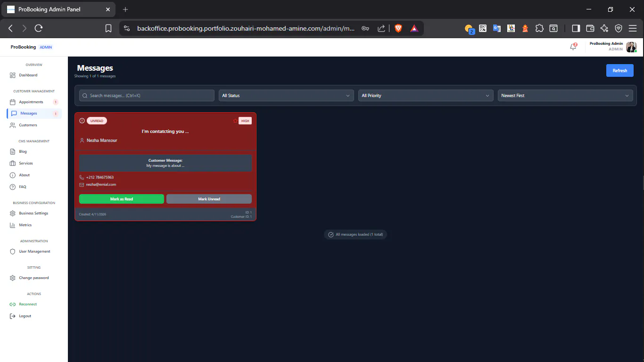Click the alert circle icon on message card
The image size is (644, 362).
tap(82, 121)
